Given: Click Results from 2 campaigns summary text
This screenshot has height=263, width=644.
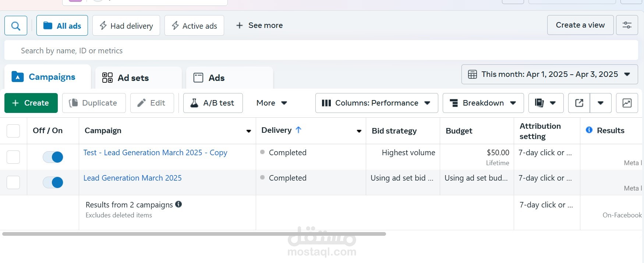Looking at the screenshot, I should (x=129, y=205).
